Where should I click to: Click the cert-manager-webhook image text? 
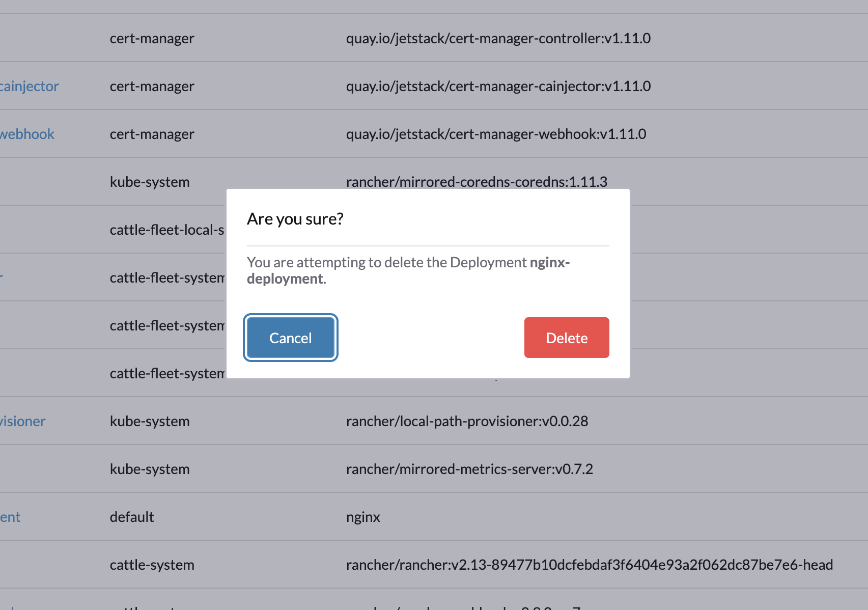pos(496,134)
